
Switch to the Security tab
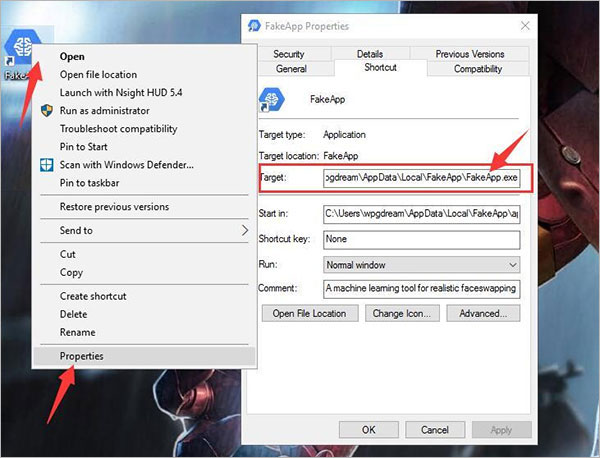tap(289, 54)
